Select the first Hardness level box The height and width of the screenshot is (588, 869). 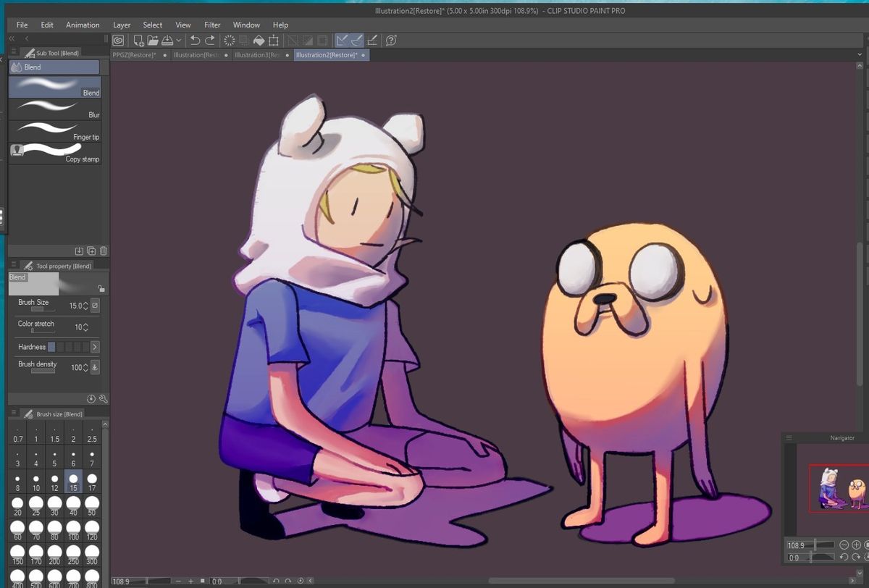click(51, 348)
